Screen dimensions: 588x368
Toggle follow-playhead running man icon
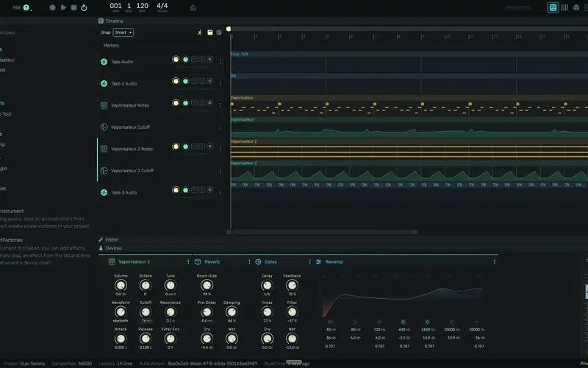(x=200, y=32)
